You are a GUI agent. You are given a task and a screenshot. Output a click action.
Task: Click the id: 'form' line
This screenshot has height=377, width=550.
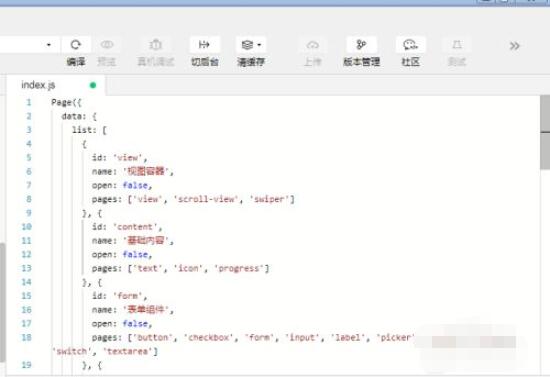pos(120,296)
